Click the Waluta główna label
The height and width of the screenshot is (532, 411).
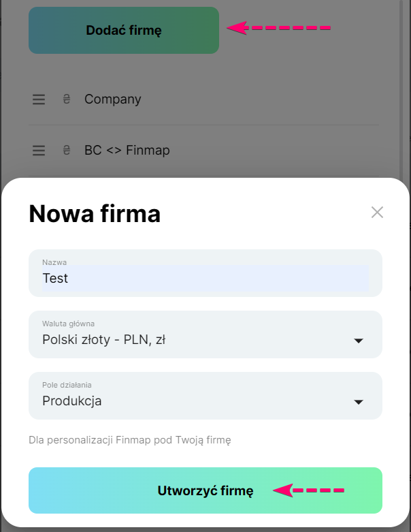click(x=68, y=324)
